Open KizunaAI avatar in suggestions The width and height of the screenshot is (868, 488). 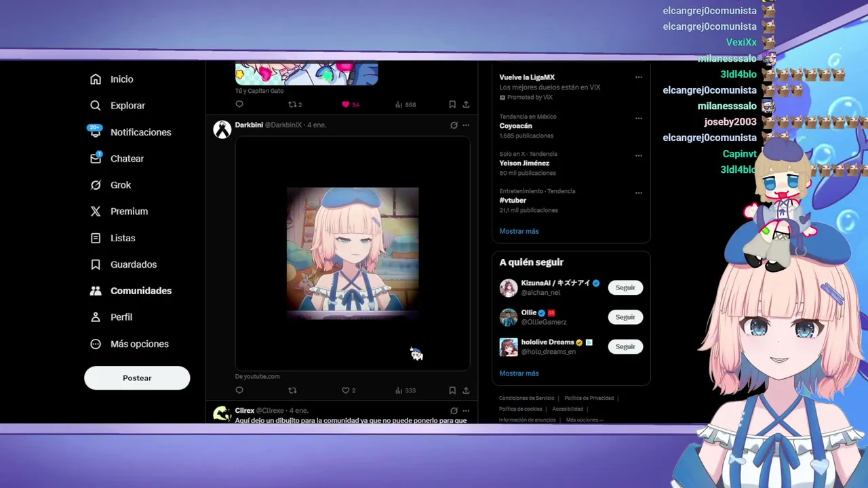[x=509, y=288]
